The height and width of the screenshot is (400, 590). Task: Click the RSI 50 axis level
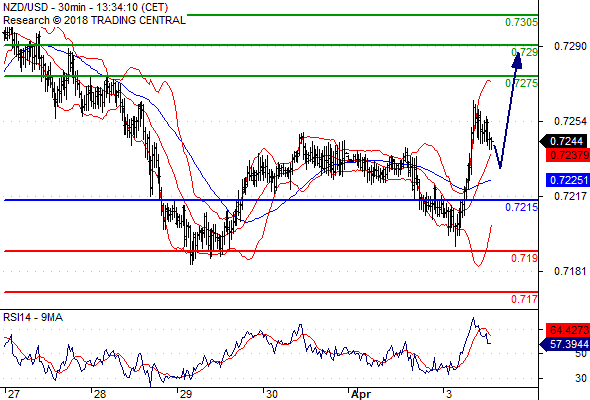tap(581, 354)
